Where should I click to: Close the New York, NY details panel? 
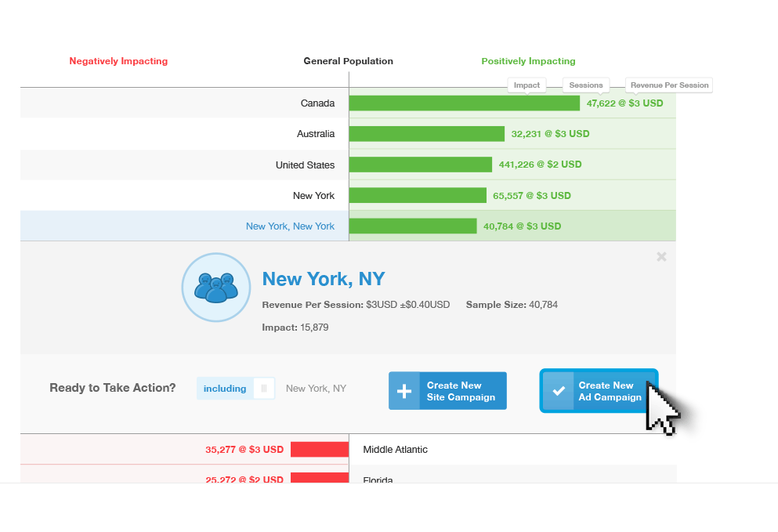tap(661, 256)
